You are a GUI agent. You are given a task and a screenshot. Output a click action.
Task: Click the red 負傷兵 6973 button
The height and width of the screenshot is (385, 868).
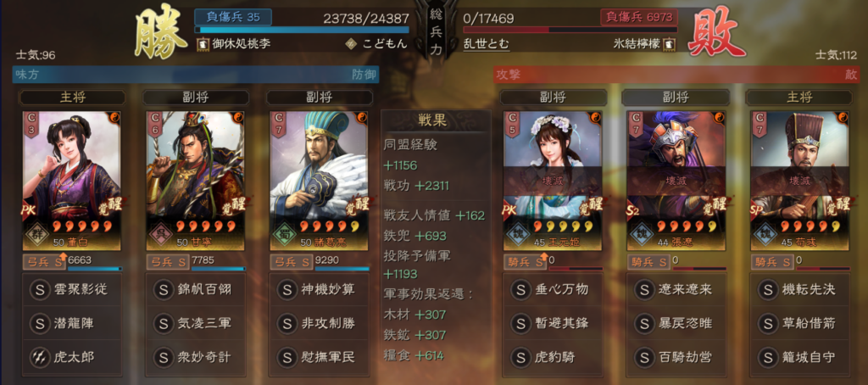[x=638, y=17]
